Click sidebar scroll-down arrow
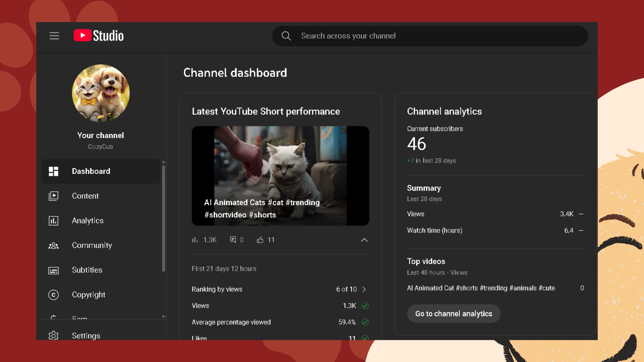644x362 pixels. coord(164,316)
